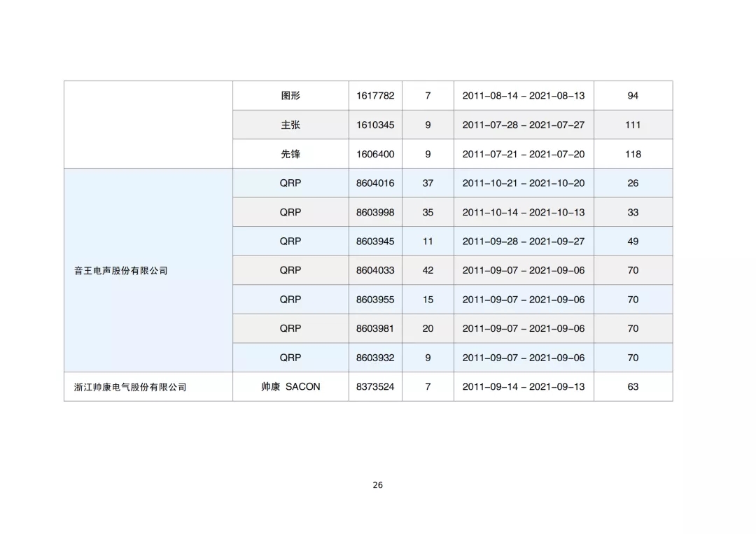Viewport: 756px width, 534px height.
Task: Click registration number 8373524
Action: pos(375,386)
